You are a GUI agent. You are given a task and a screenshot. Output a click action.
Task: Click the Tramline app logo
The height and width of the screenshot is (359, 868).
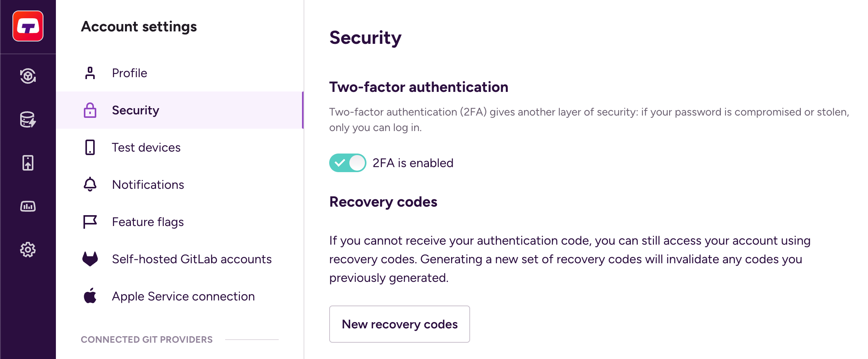pyautogui.click(x=28, y=26)
